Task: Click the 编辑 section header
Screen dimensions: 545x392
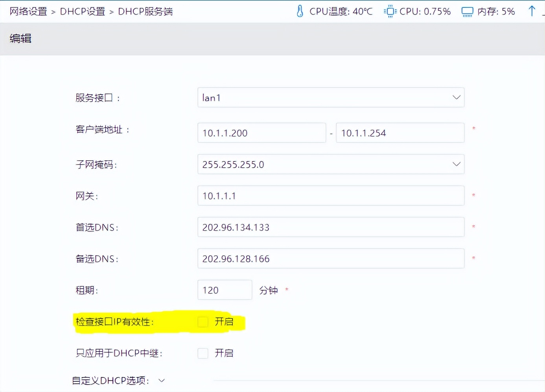Action: [20, 38]
